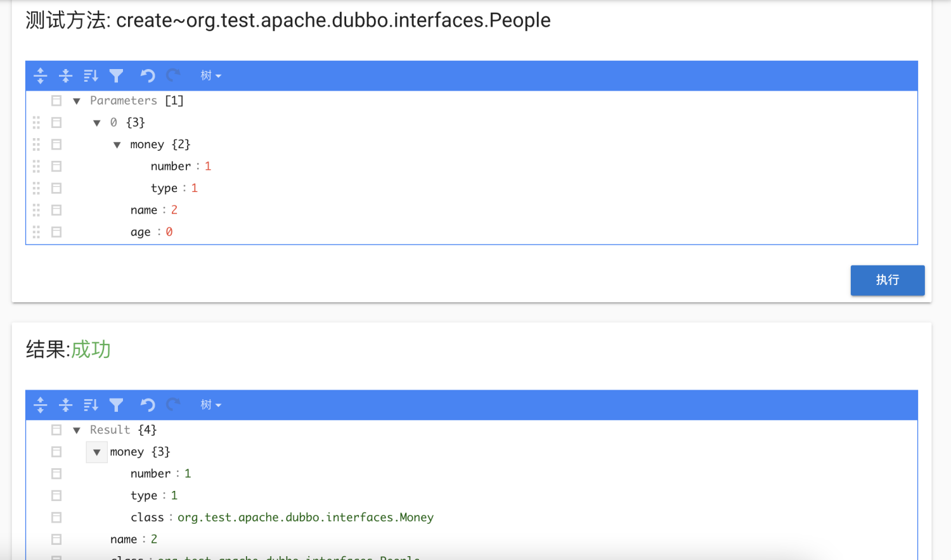This screenshot has width=951, height=560.
Task: Open filter in the parameters editor toolbar
Action: (x=116, y=76)
